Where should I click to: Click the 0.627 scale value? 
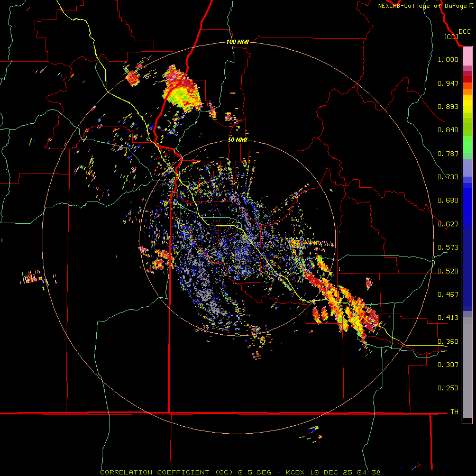coord(448,224)
